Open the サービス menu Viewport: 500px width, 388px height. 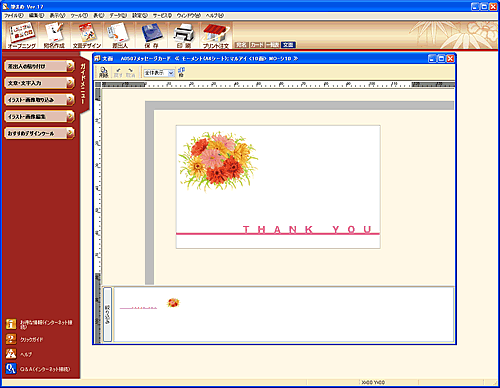pyautogui.click(x=162, y=15)
